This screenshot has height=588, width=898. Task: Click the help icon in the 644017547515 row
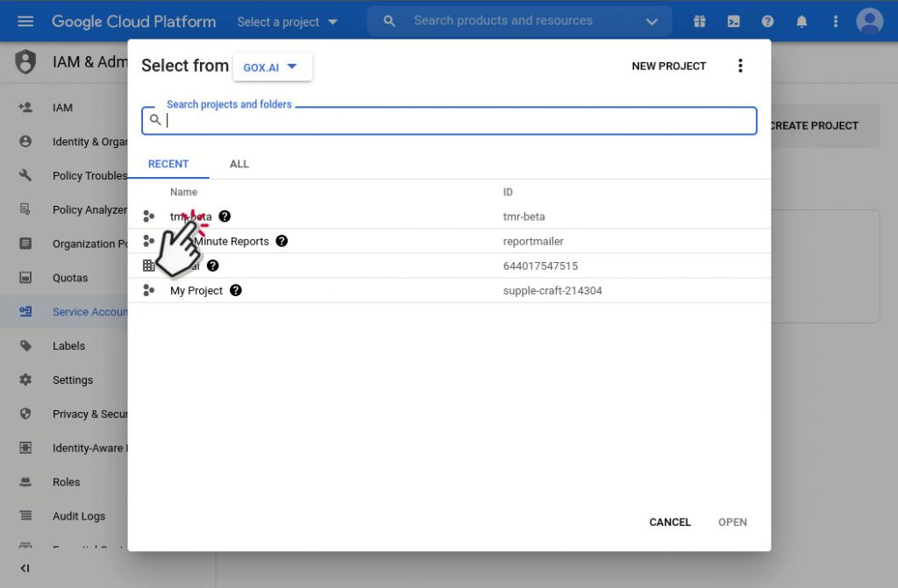tap(212, 266)
